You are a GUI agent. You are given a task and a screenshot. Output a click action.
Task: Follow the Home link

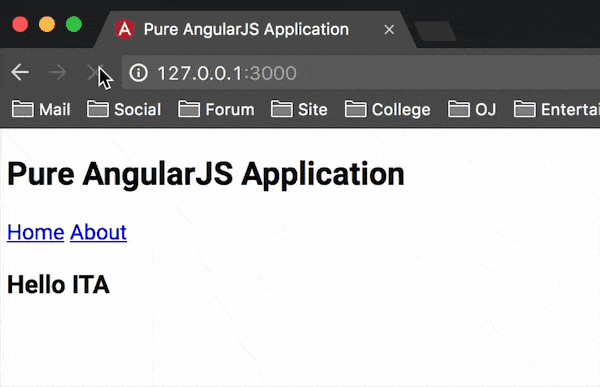(x=36, y=232)
